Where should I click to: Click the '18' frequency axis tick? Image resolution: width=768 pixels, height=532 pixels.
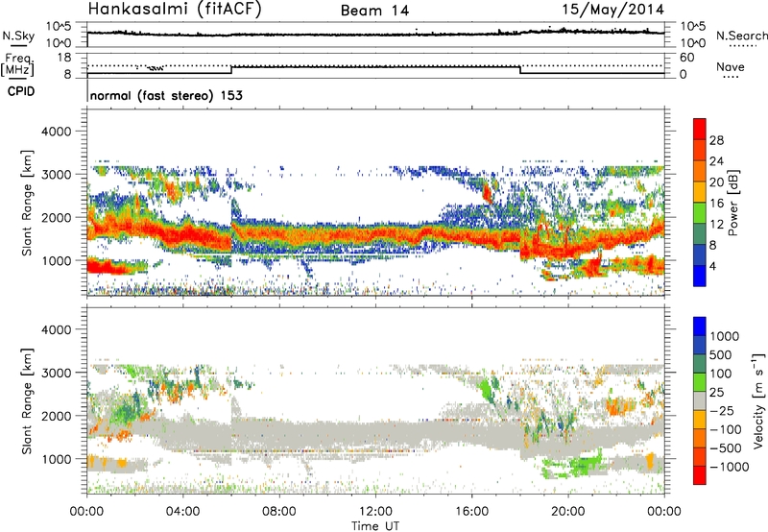tap(64, 58)
